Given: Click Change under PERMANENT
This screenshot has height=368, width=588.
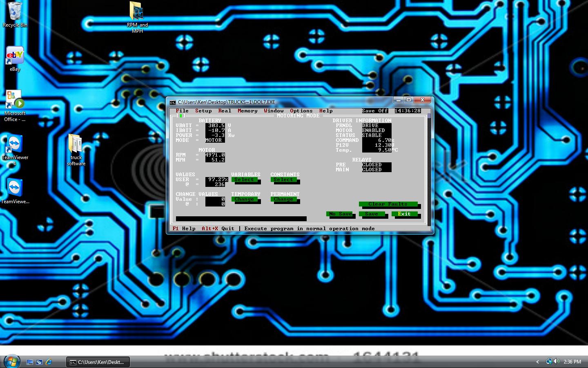Looking at the screenshot, I should point(283,199).
